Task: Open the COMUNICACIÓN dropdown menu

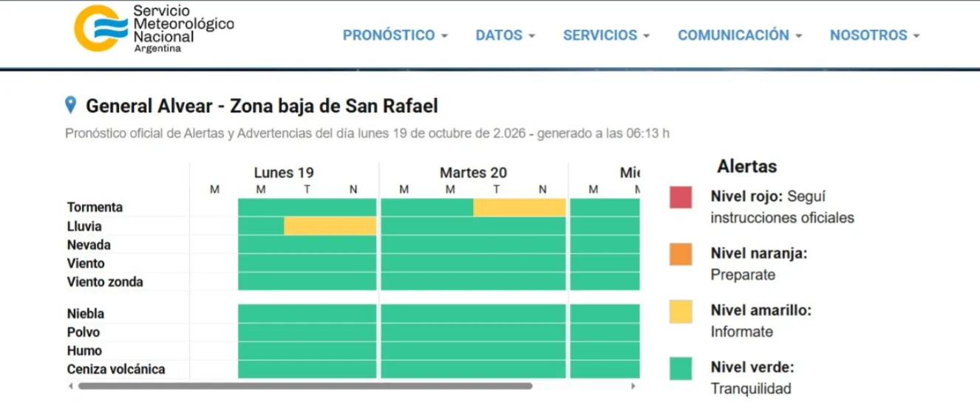Action: (740, 35)
